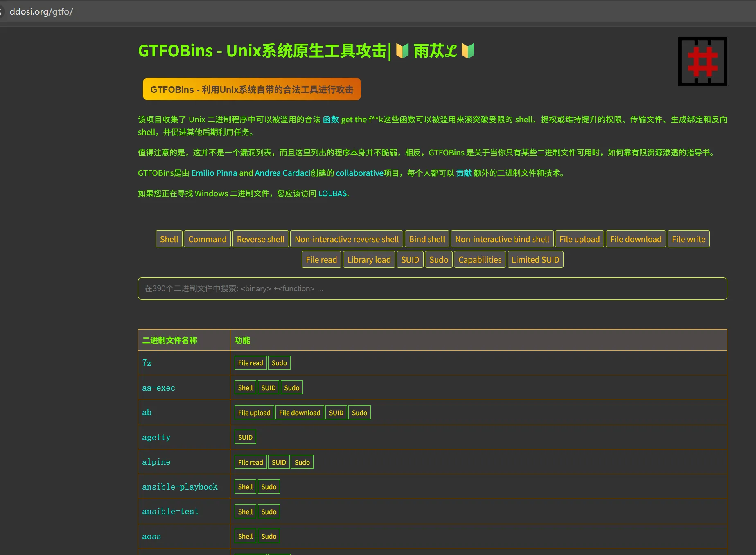Select the Shell filter button
This screenshot has width=756, height=555.
pos(169,239)
